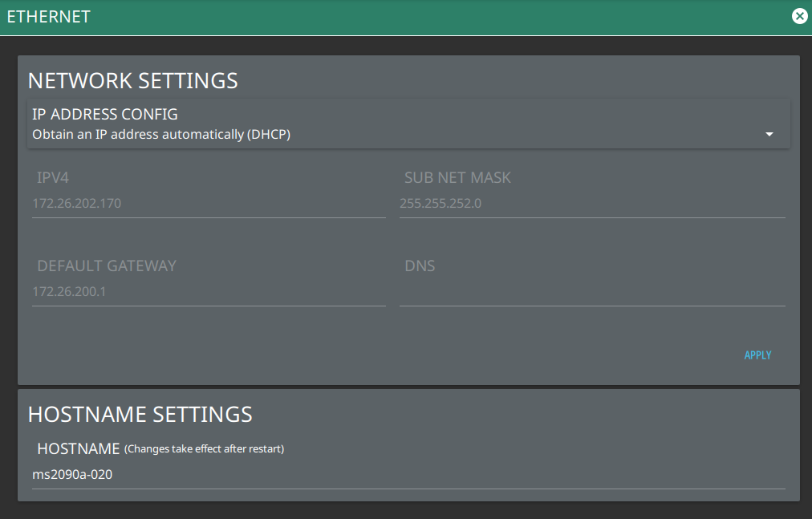Image resolution: width=812 pixels, height=519 pixels.
Task: Click the DEFAULT GATEWAY label
Action: [x=107, y=266]
